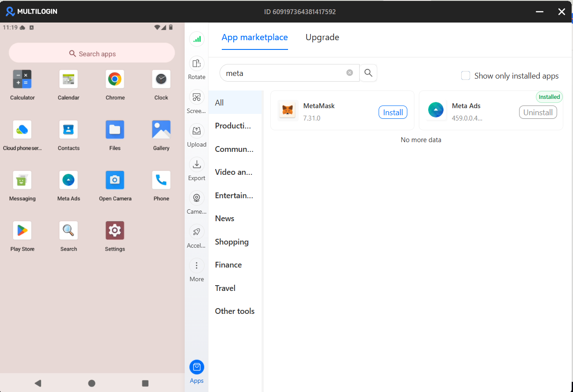The width and height of the screenshot is (573, 392).
Task: Take a screenshot with the scissors icon
Action: 197,98
